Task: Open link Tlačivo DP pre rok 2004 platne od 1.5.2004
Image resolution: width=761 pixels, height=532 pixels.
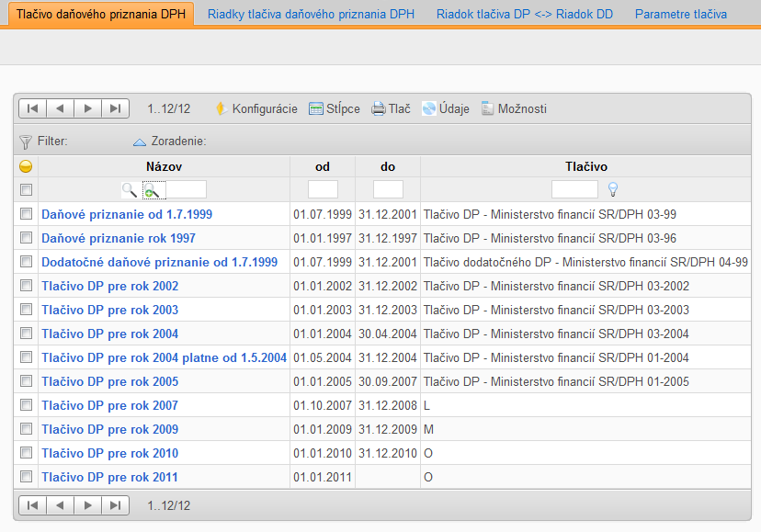Action: [164, 357]
